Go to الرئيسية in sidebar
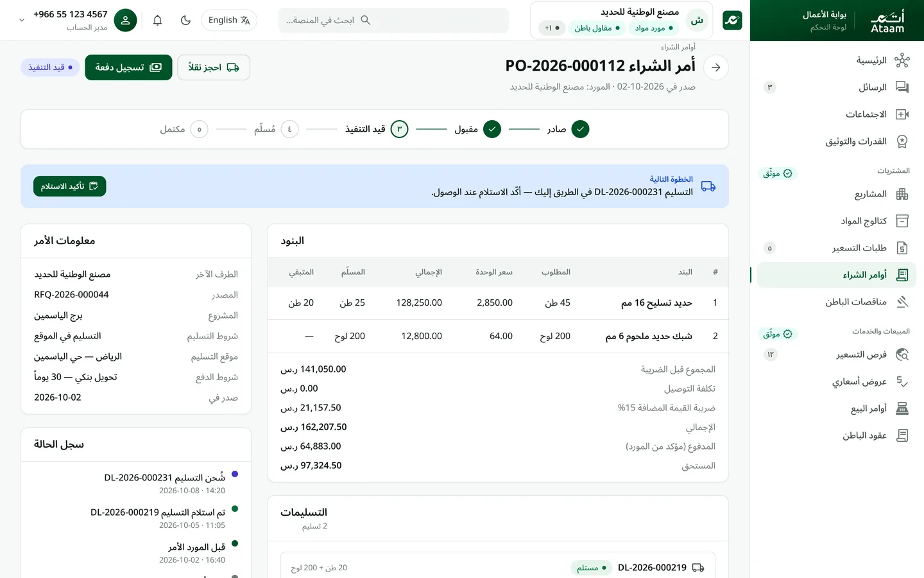 click(837, 60)
